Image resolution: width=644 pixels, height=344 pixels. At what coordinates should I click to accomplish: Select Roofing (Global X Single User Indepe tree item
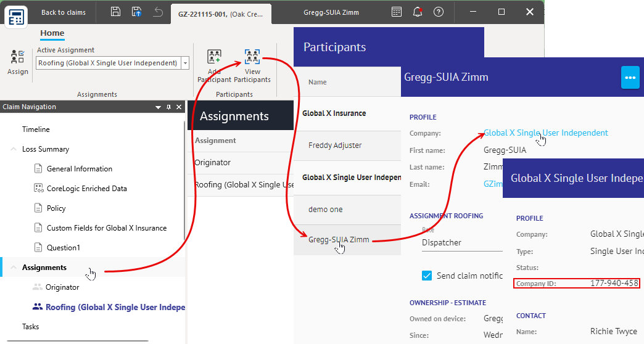(x=115, y=307)
